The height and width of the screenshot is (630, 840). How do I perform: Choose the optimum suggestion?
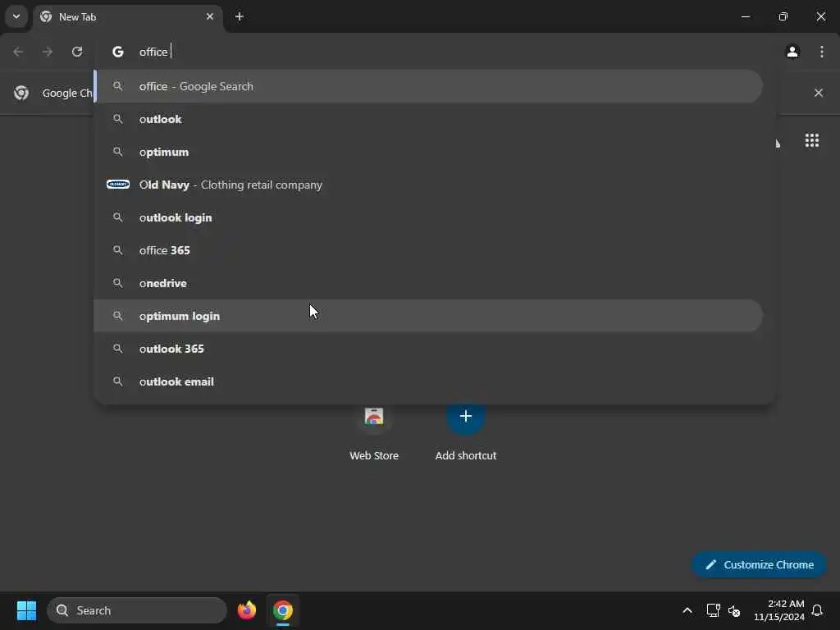(x=428, y=152)
